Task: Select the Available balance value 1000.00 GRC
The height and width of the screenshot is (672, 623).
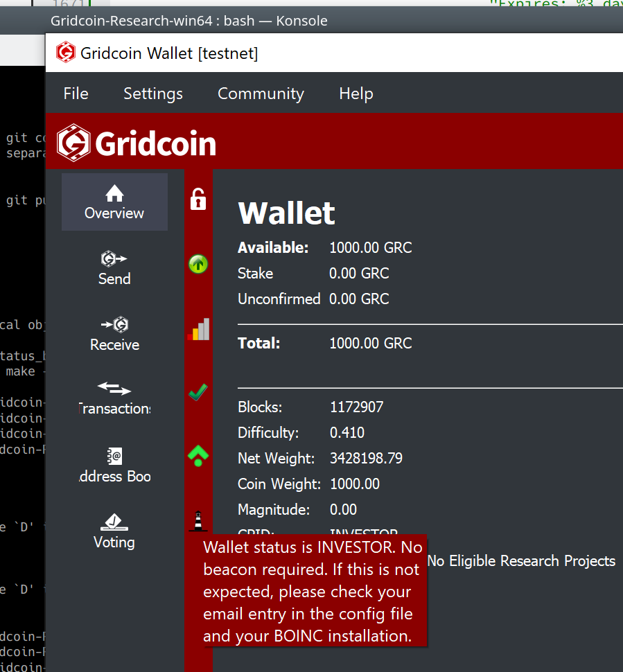Action: coord(371,248)
